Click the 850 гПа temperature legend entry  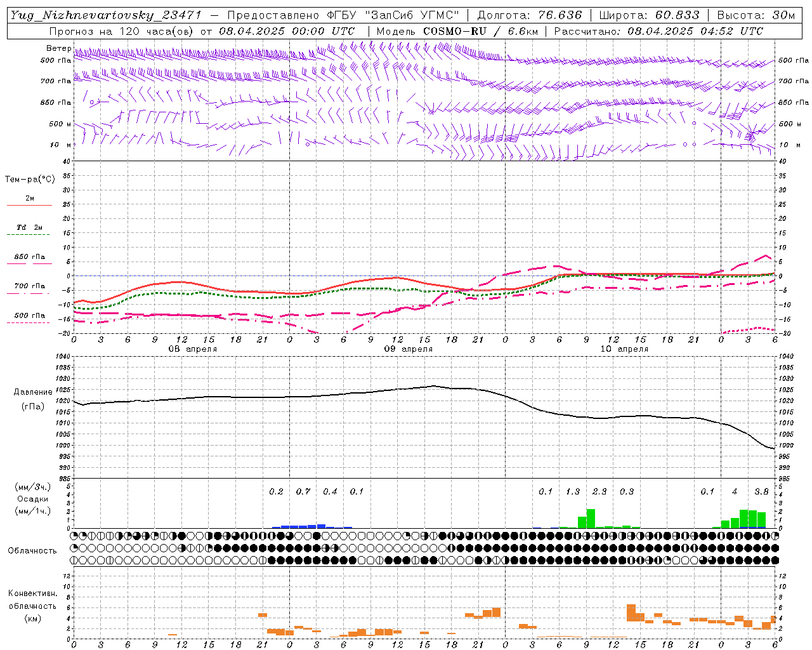pyautogui.click(x=29, y=256)
